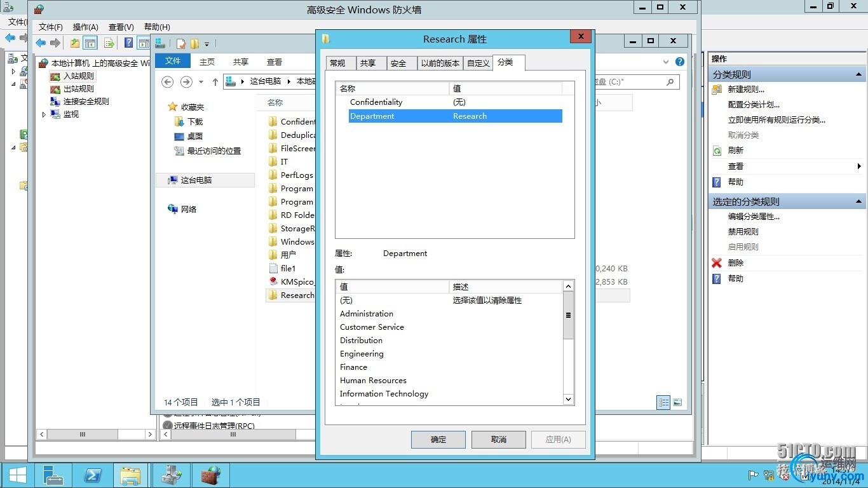Open Server Manager from the taskbar
The image size is (868, 488).
click(x=53, y=475)
